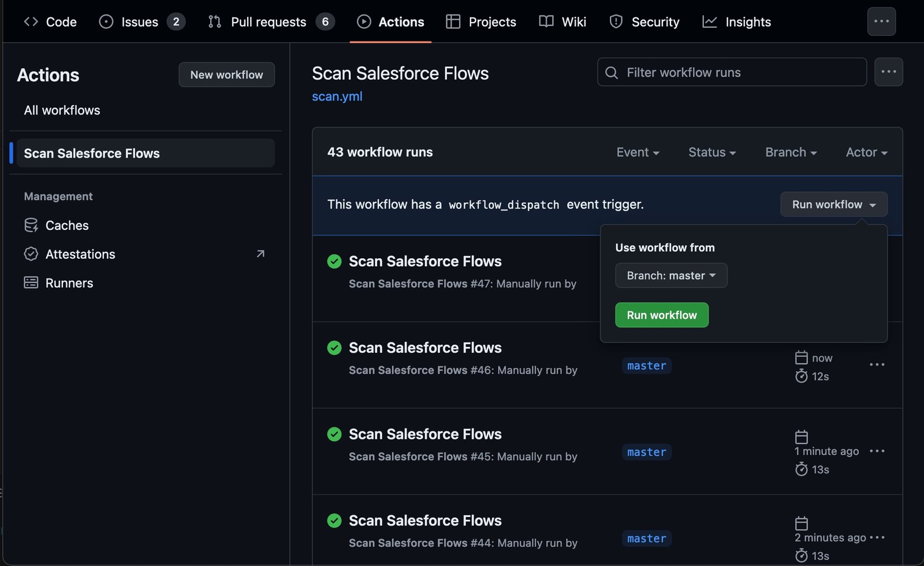Click the stopwatch icon on run #44
This screenshot has height=566, width=924.
pyautogui.click(x=802, y=556)
